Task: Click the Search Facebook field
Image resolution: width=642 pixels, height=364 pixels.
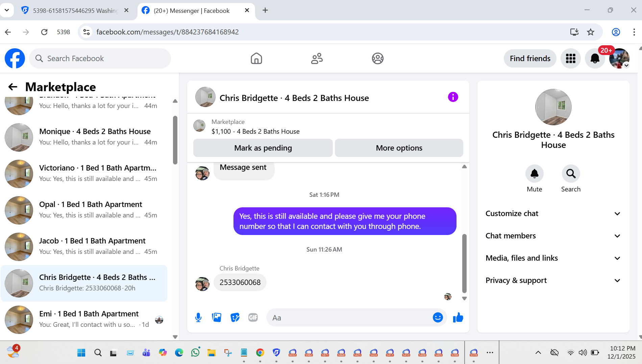Action: [100, 58]
